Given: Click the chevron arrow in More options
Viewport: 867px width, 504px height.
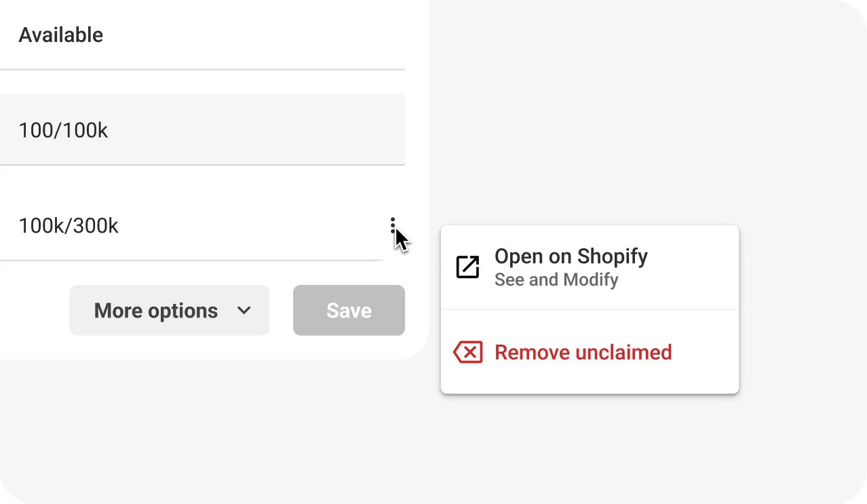Looking at the screenshot, I should pos(244,311).
